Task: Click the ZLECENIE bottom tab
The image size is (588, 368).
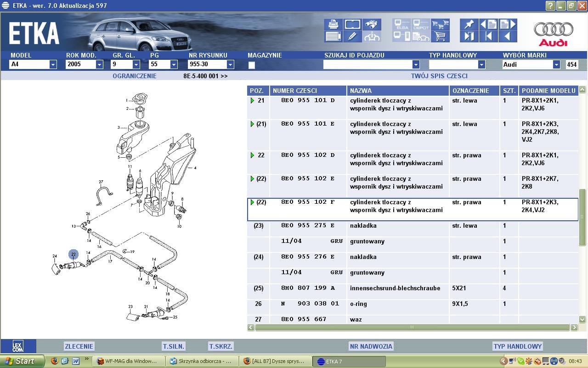Action: 79,346
